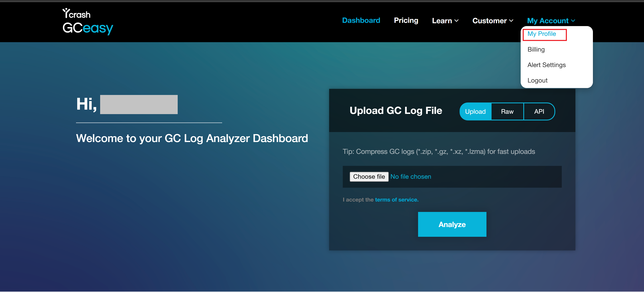Screen dimensions: 644x292
Task: Click the compress GC logs tip text
Action: (x=439, y=152)
